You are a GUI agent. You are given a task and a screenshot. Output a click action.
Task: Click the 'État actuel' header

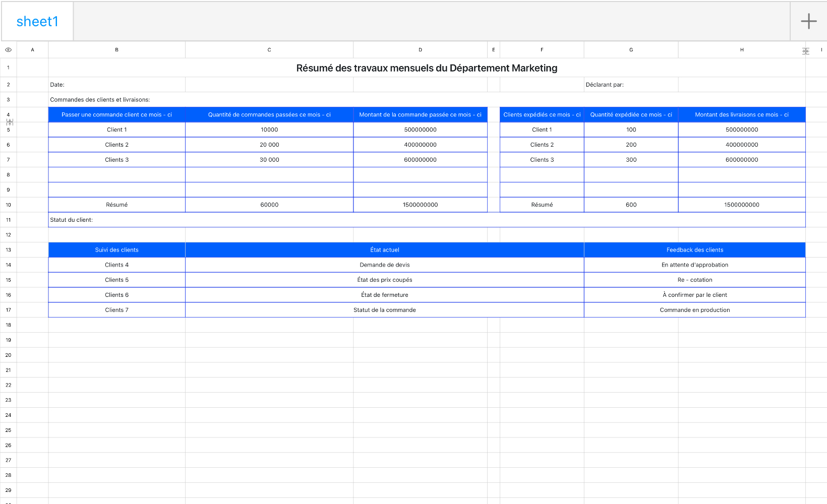coord(385,250)
